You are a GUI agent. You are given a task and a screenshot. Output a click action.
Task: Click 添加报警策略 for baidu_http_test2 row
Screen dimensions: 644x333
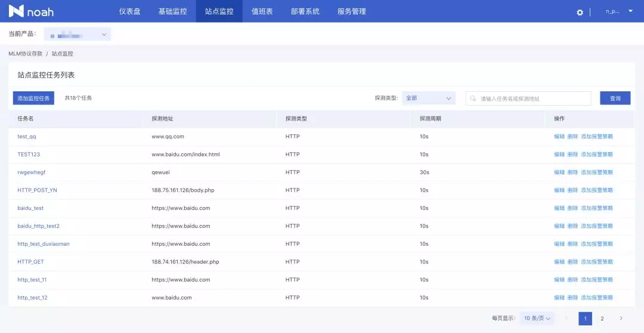[597, 226]
